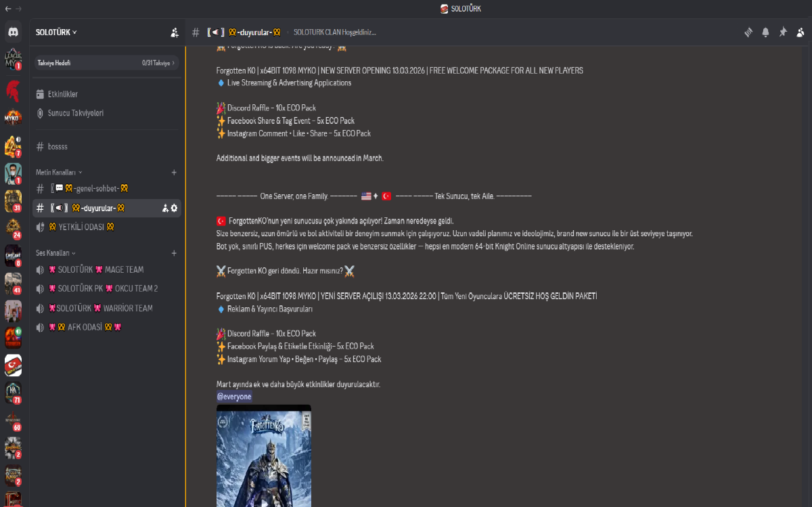This screenshot has width=812, height=507.
Task: Open pinned messages in channel header
Action: coord(783,32)
